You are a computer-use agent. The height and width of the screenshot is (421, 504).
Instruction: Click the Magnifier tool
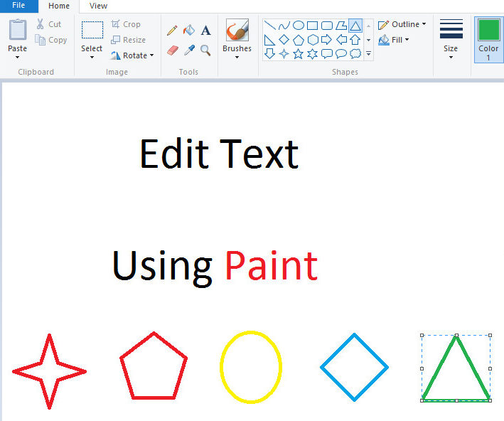coord(205,50)
